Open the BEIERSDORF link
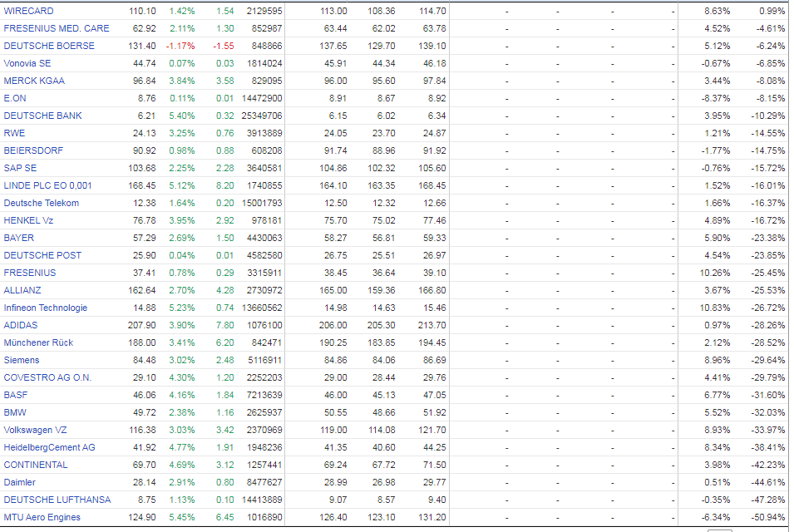 [33, 150]
